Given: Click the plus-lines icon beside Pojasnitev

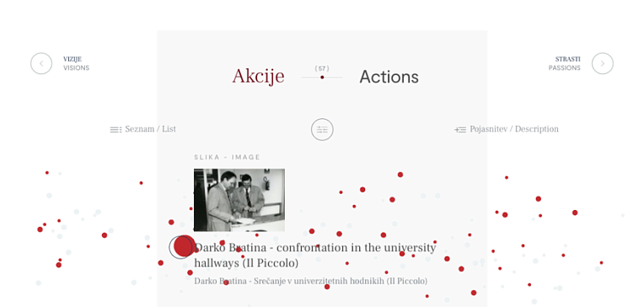Looking at the screenshot, I should coord(460,130).
